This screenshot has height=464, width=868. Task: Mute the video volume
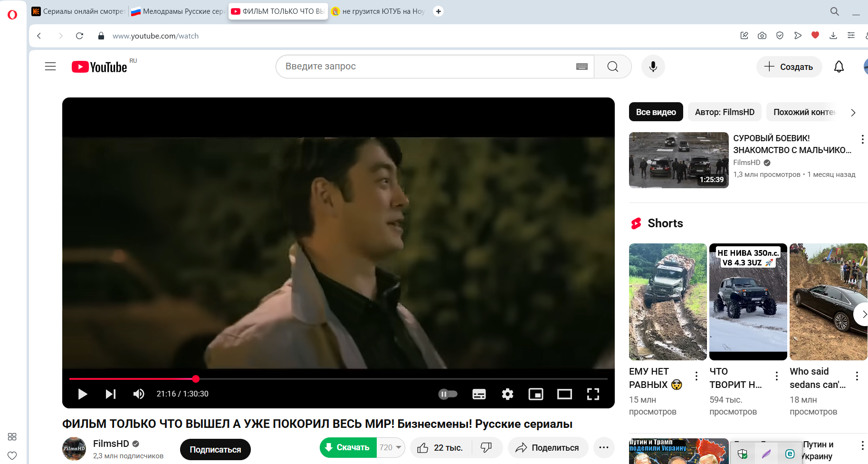(x=139, y=394)
